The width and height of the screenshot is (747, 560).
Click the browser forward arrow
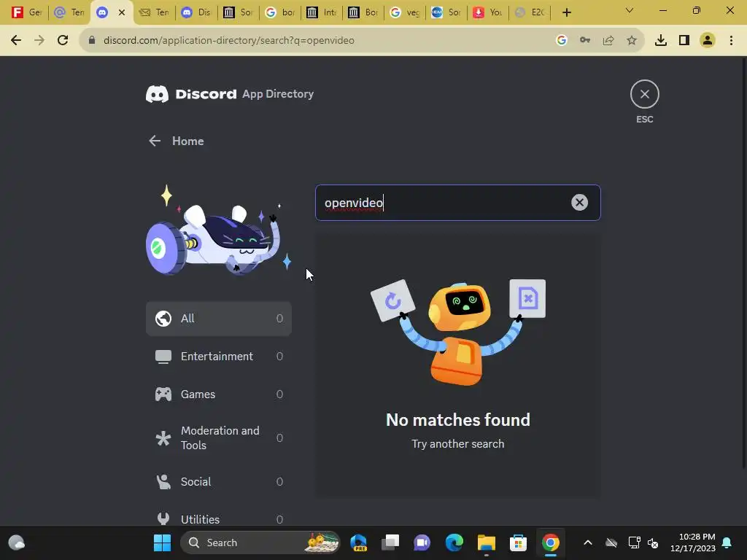tap(39, 41)
